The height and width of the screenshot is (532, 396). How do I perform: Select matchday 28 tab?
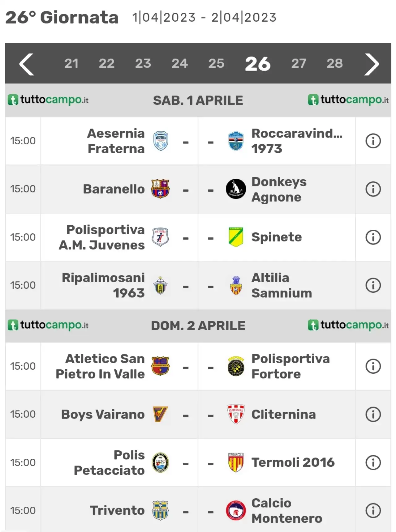click(x=335, y=63)
